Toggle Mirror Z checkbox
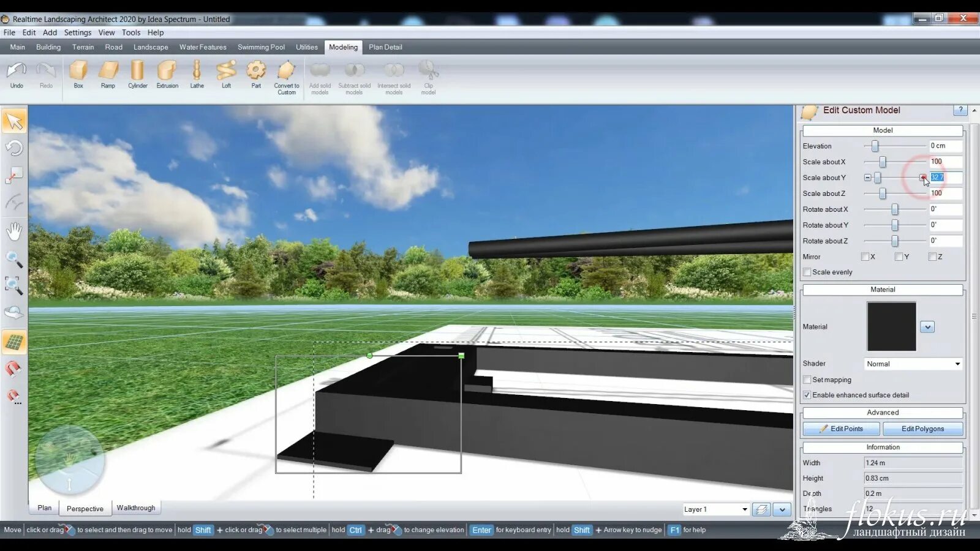This screenshot has width=980, height=551. click(932, 257)
